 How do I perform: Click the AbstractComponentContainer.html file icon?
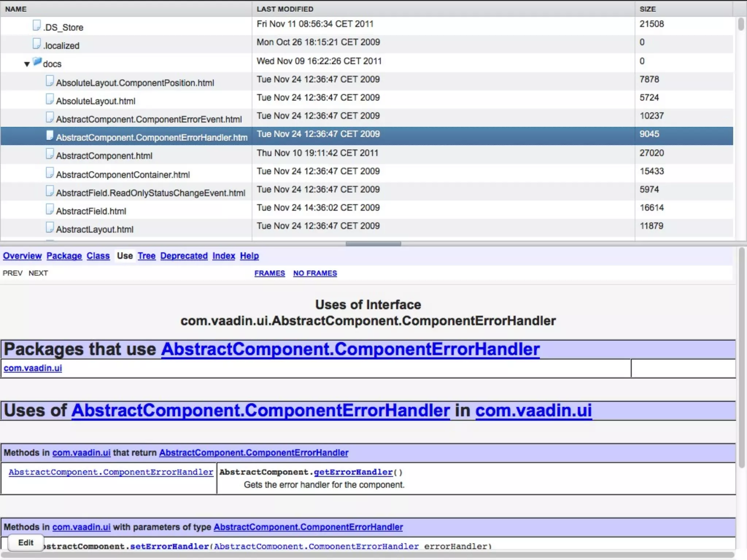(50, 173)
